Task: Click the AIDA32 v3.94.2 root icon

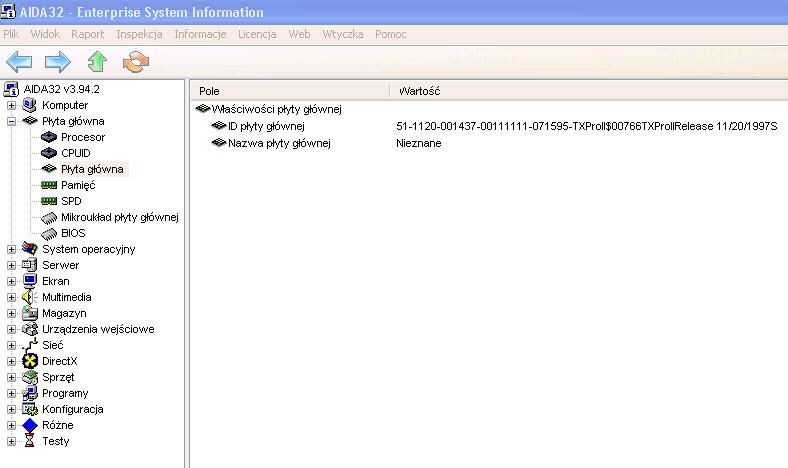Action: click(11, 89)
